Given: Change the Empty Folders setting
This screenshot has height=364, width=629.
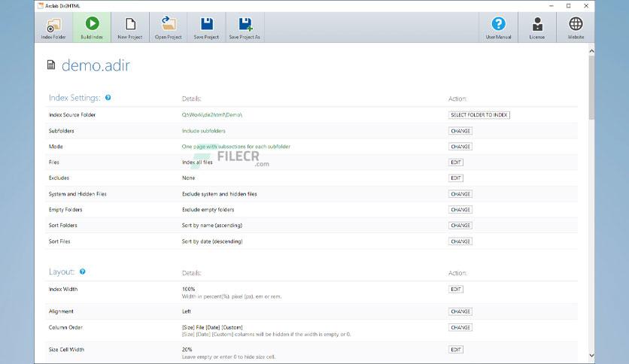Looking at the screenshot, I should (460, 209).
